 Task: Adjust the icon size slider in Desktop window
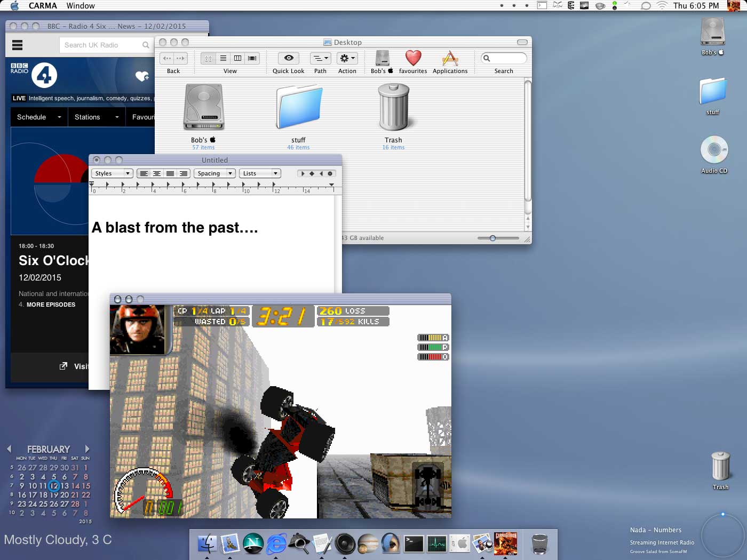[x=492, y=238]
